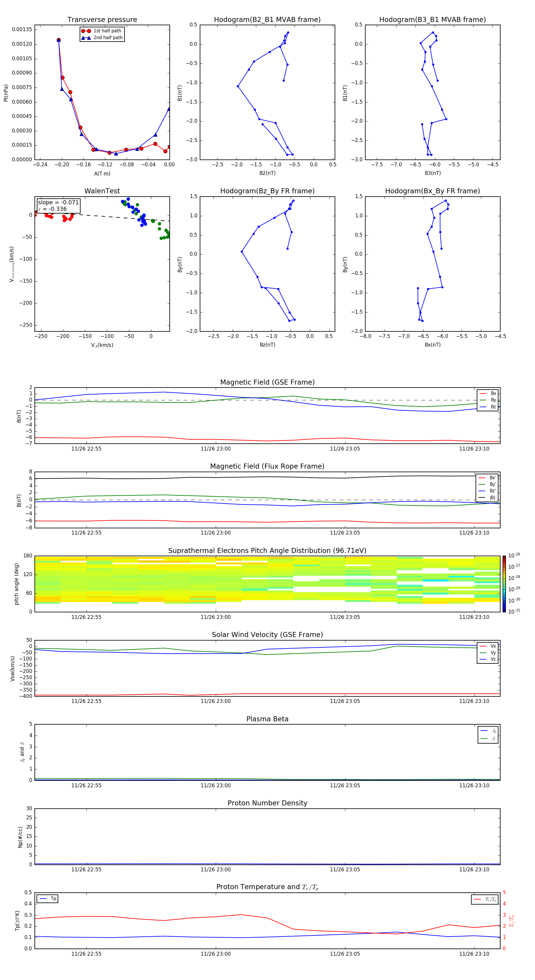This screenshot has width=535, height=980.
Task: Click the '180' tick on pitch angle axis
Action: (28, 556)
